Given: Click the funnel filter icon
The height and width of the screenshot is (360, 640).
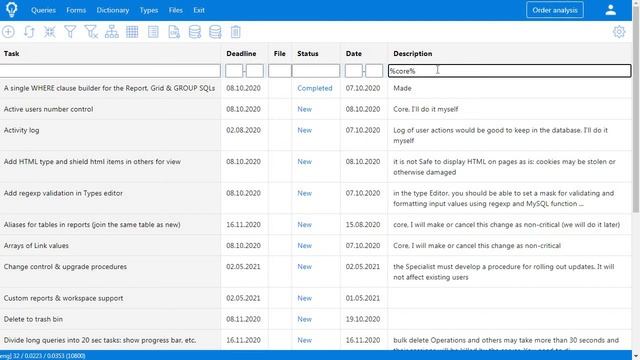Looking at the screenshot, I should (70, 32).
